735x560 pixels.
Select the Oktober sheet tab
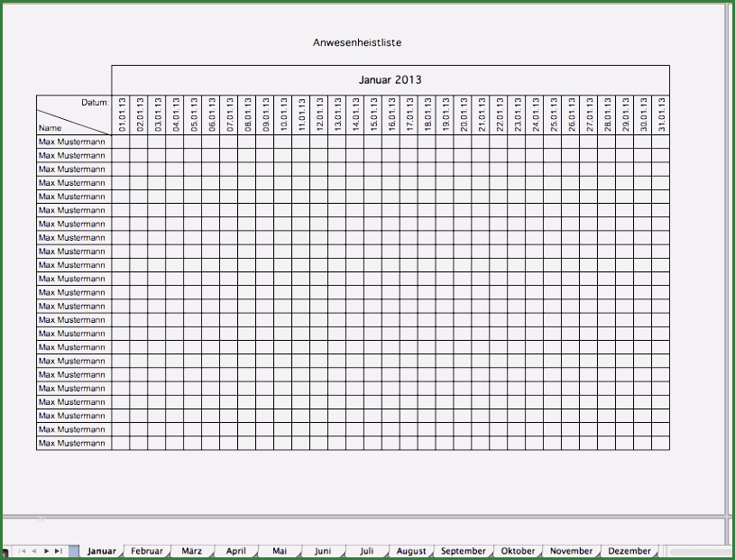[519, 550]
